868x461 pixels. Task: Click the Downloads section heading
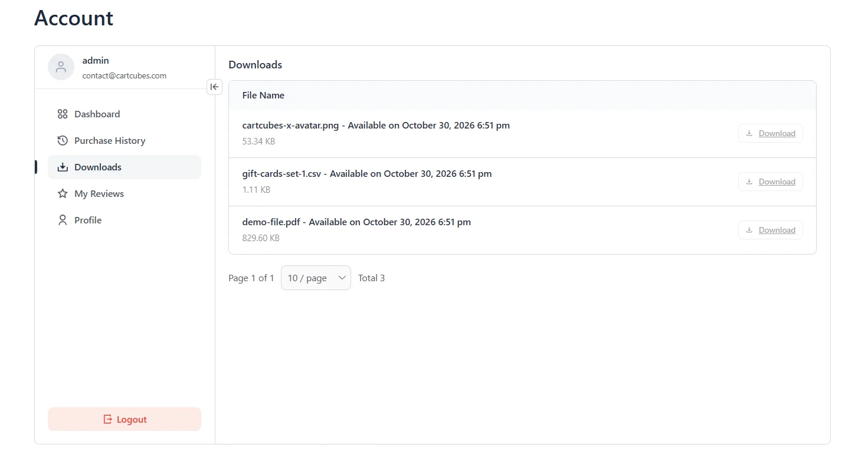[256, 65]
